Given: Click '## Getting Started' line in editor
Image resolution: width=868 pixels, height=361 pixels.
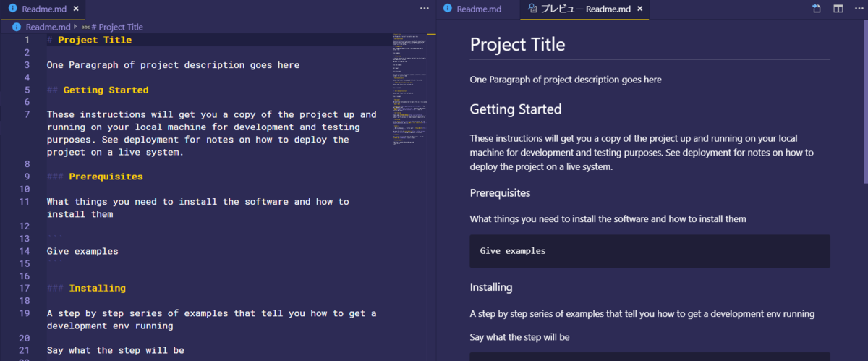Looking at the screenshot, I should (98, 90).
